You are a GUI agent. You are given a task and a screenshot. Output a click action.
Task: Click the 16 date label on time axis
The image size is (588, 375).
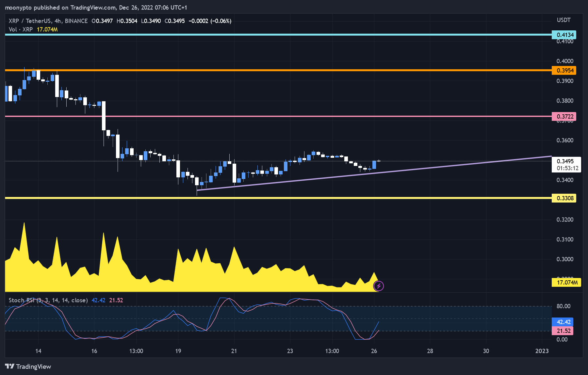tap(94, 351)
